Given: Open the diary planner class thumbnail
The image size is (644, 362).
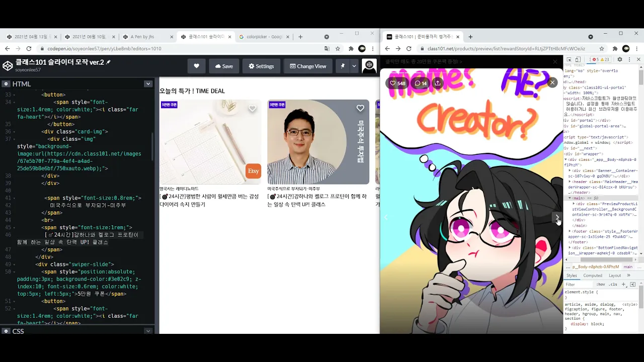Looking at the screenshot, I should (x=210, y=142).
